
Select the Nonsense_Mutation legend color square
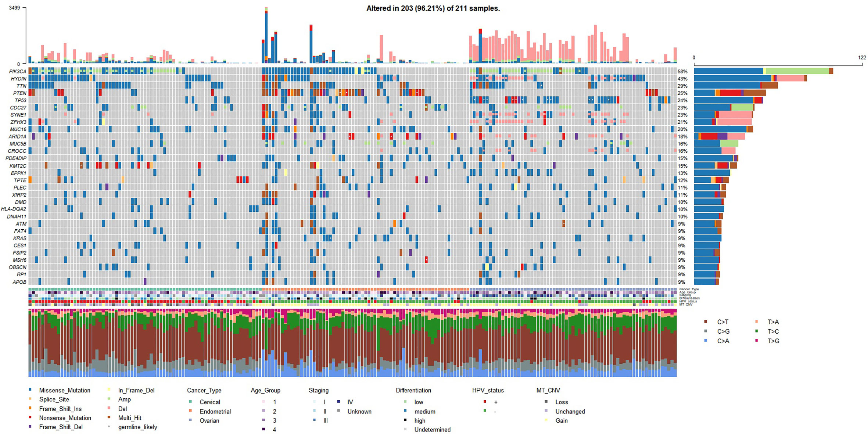[30, 417]
